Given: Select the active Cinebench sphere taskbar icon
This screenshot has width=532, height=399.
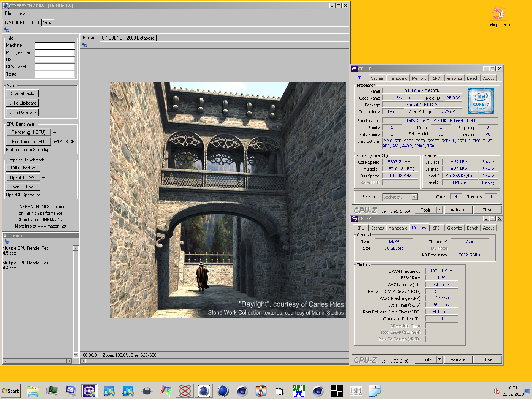Looking at the screenshot, I should [x=204, y=391].
